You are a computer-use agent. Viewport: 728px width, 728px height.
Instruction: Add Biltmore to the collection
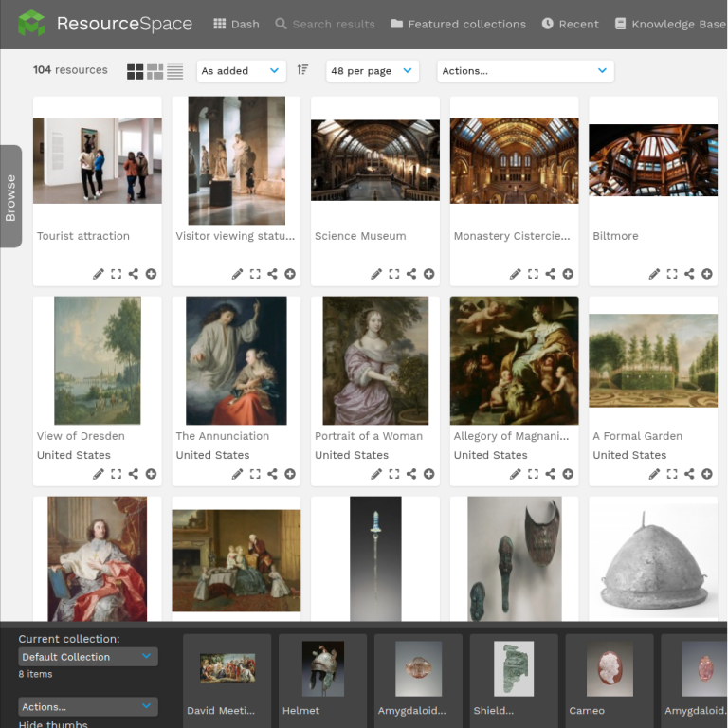(707, 274)
